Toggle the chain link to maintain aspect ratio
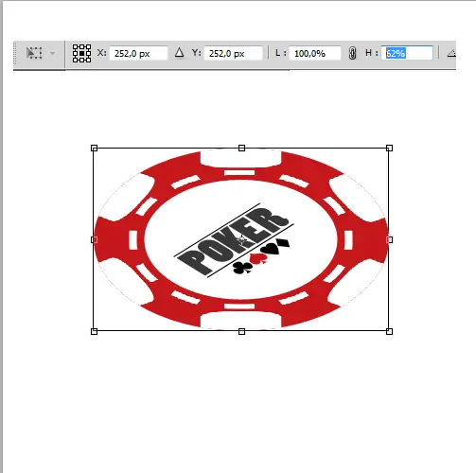This screenshot has width=476, height=473. click(x=352, y=53)
